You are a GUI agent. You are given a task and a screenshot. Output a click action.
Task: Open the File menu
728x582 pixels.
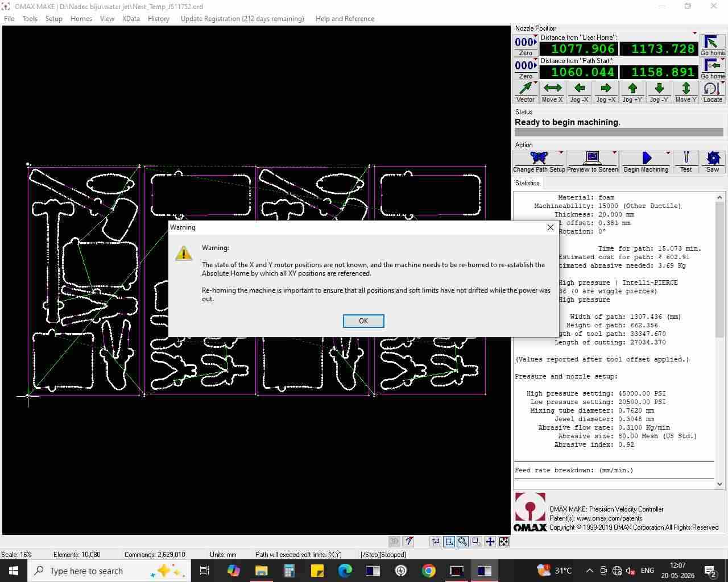point(9,19)
